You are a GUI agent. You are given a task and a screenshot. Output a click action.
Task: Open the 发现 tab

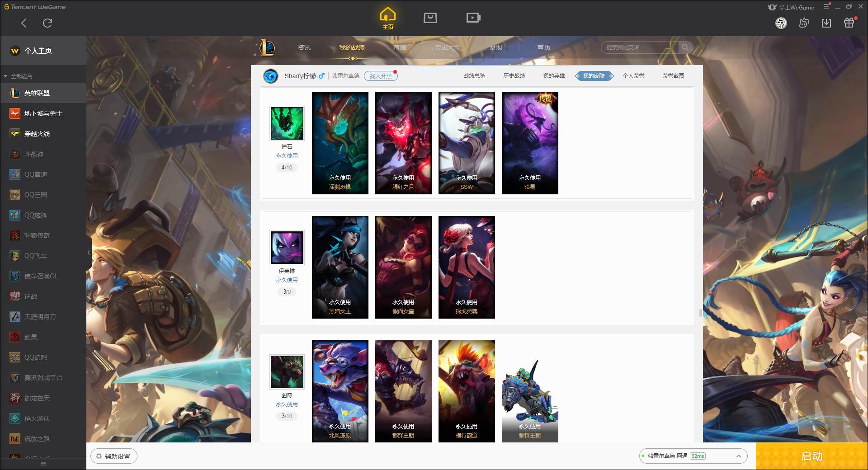[495, 47]
